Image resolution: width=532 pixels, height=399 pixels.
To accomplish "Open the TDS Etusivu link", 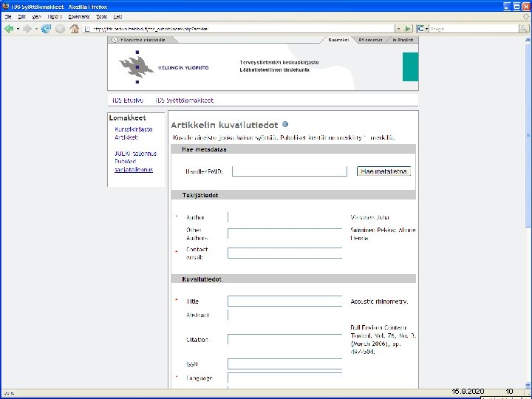I will tap(128, 100).
